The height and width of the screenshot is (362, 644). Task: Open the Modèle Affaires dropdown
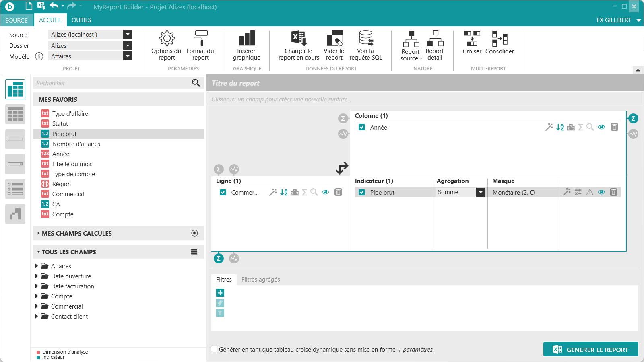[128, 56]
